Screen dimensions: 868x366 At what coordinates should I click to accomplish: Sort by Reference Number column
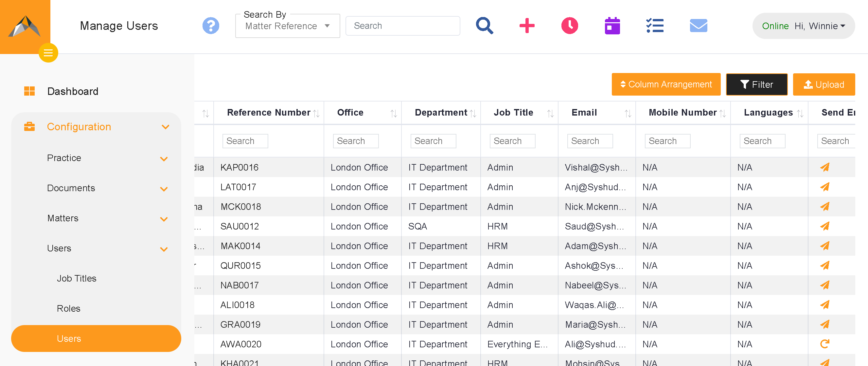pos(316,113)
